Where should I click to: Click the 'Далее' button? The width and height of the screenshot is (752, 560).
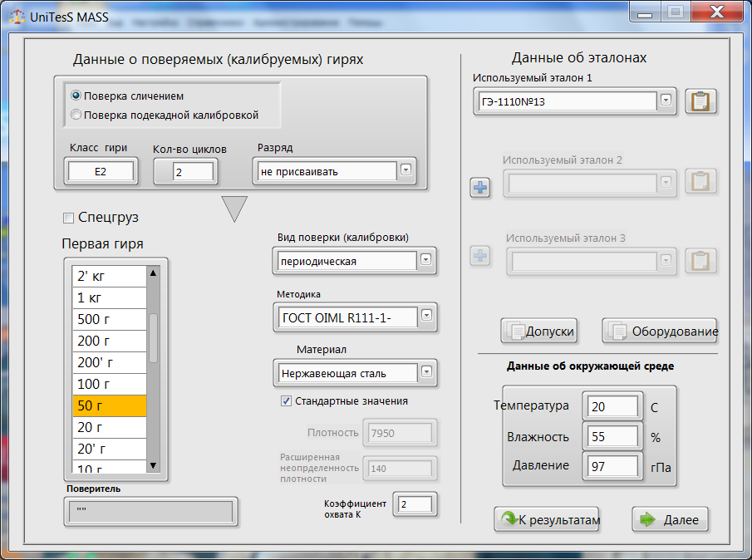pos(670,520)
